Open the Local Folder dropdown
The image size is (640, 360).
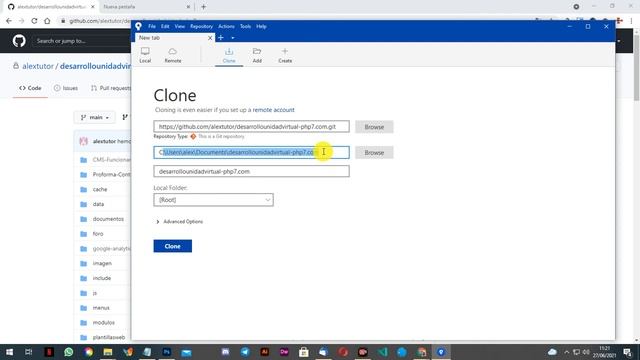point(213,200)
